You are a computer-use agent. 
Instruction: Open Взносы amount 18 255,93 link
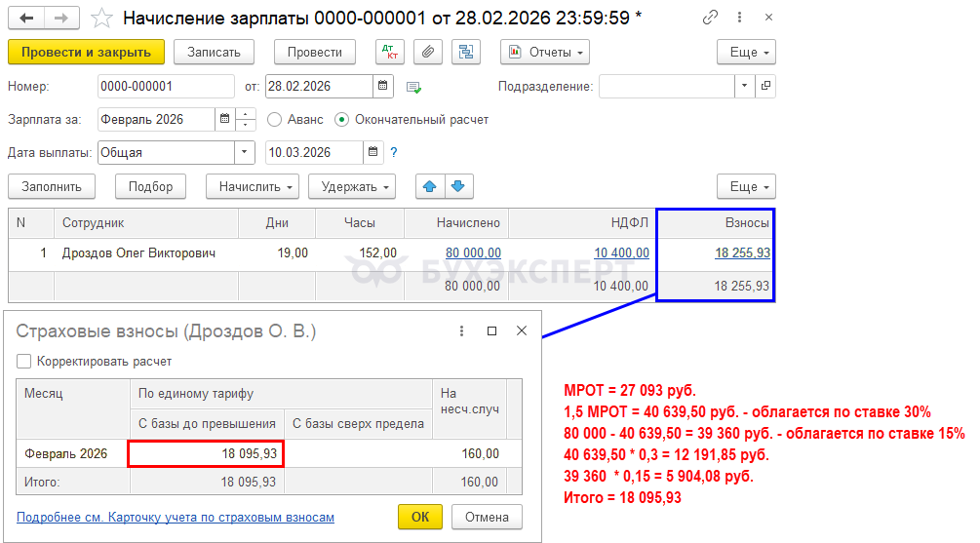[x=742, y=253]
